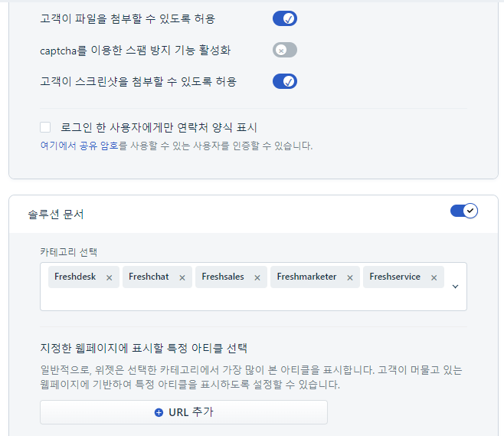This screenshot has height=436, width=504.
Task: Toggle 고객이 파일을 첨부할 수 있도록 허용 switch
Action: point(285,18)
